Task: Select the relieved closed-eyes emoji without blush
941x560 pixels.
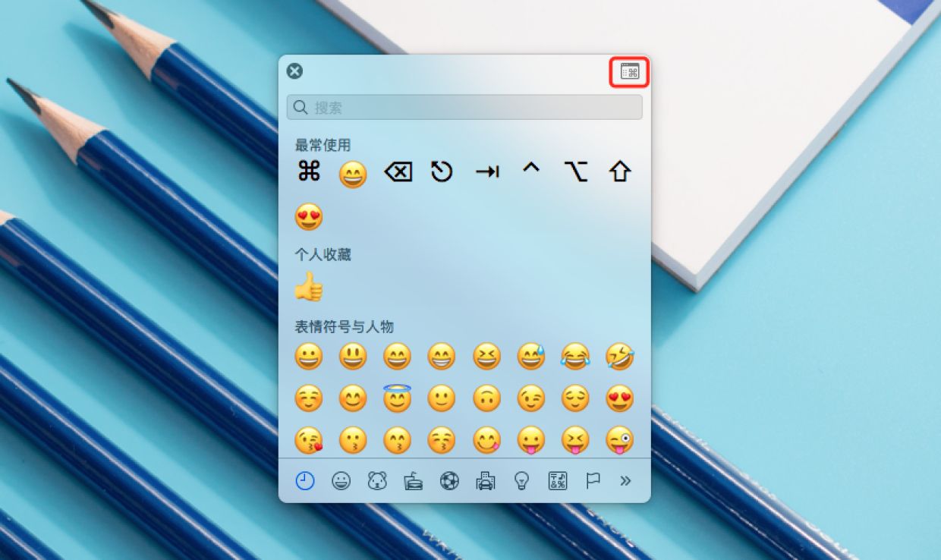Action: [576, 398]
